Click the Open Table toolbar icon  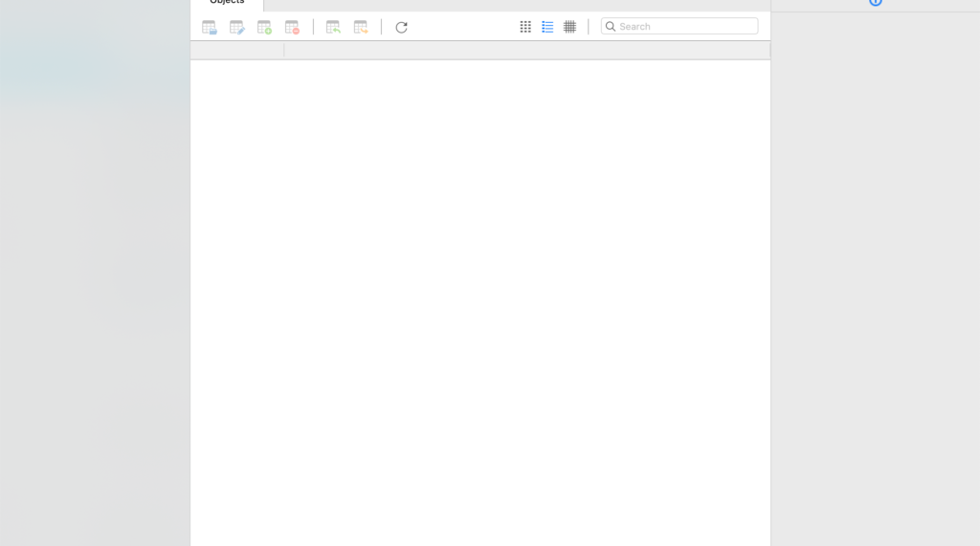coord(209,28)
